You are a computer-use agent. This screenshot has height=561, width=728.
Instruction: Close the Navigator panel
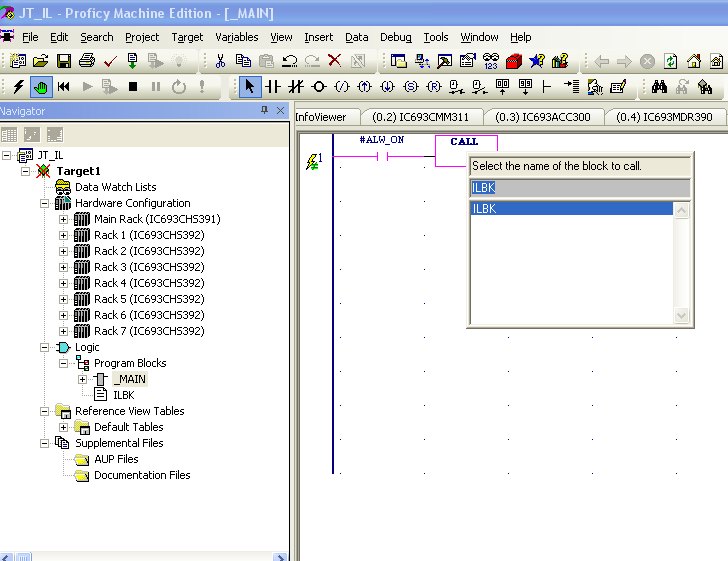pos(280,110)
